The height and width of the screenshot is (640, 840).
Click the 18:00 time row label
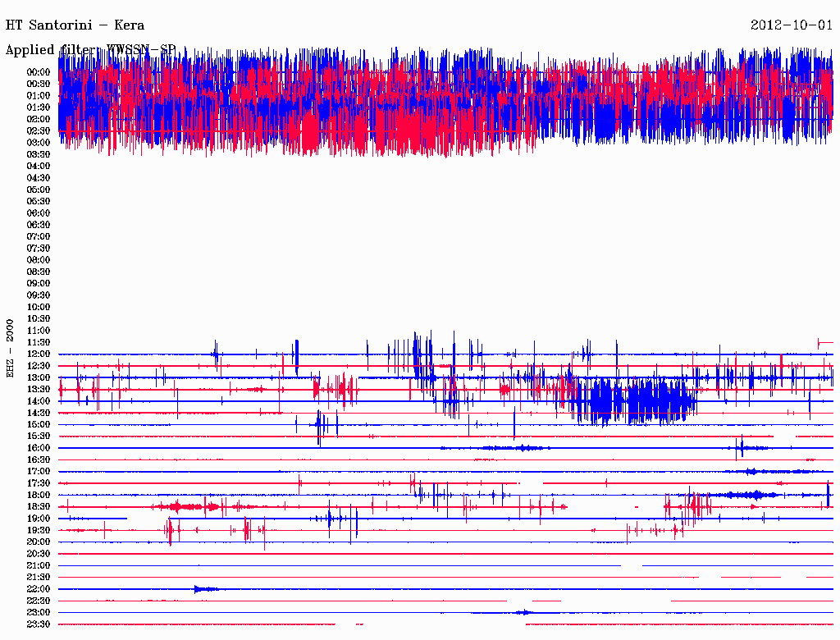point(39,495)
